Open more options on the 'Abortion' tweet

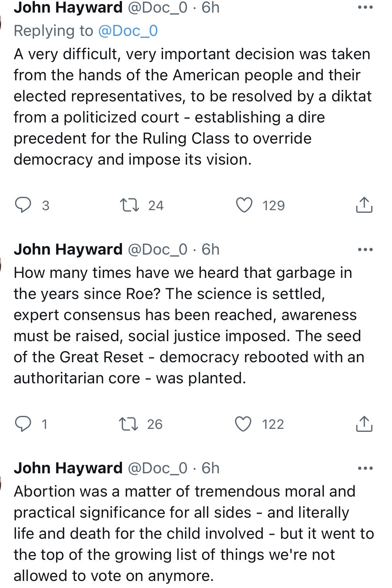click(x=365, y=468)
